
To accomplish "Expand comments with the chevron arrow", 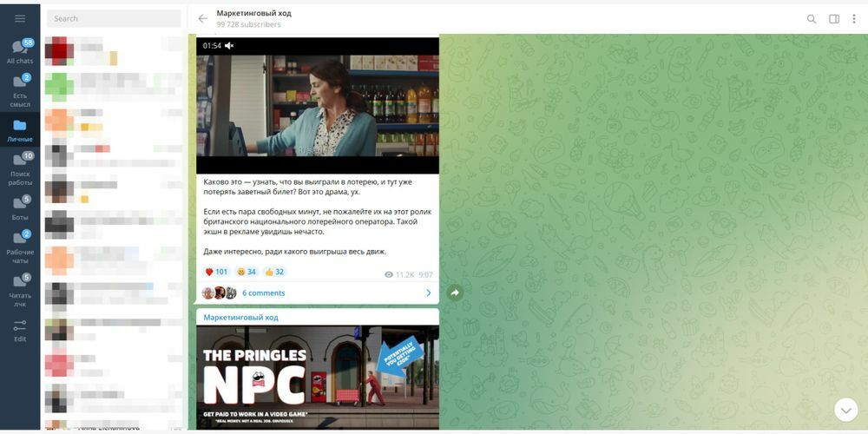I will coord(429,293).
